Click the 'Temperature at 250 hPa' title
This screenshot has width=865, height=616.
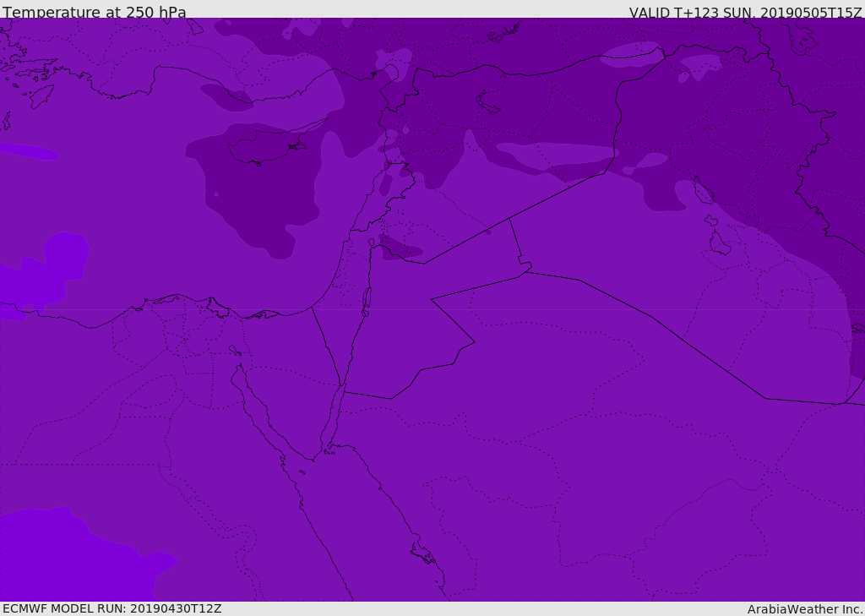(95, 12)
